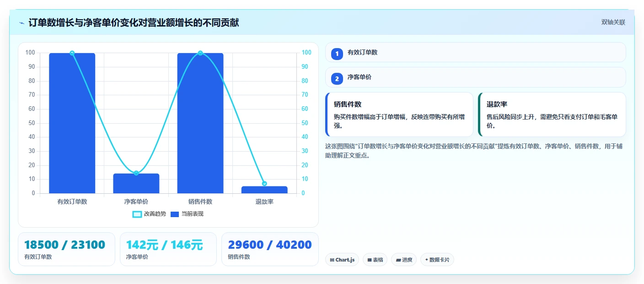Toggle the 当前表现 legend item

click(x=187, y=214)
